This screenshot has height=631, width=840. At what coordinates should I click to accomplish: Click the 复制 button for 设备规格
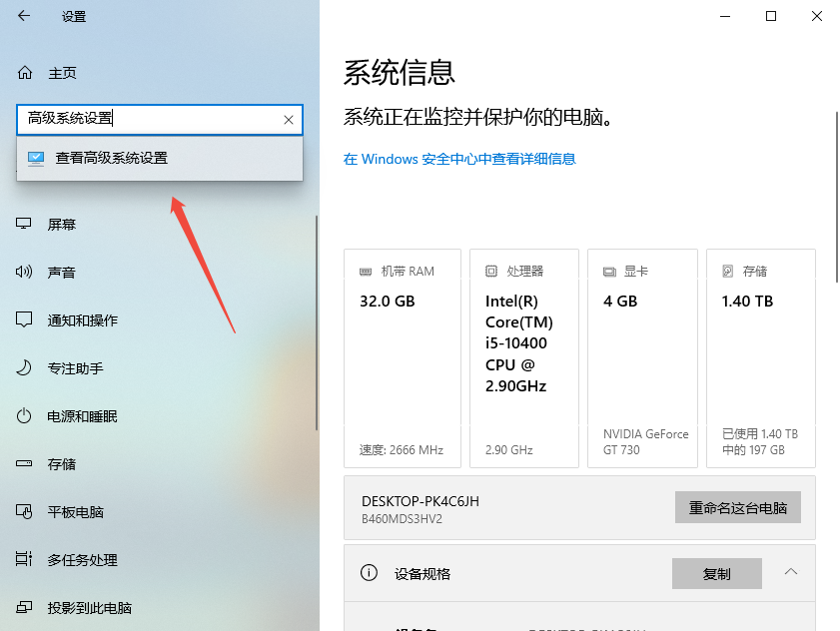pos(717,574)
